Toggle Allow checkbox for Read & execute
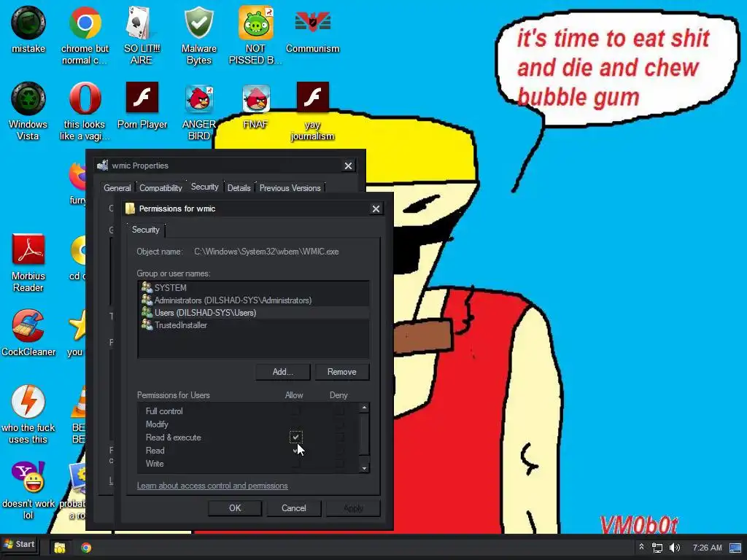Screen dimensions: 747x560 point(295,437)
